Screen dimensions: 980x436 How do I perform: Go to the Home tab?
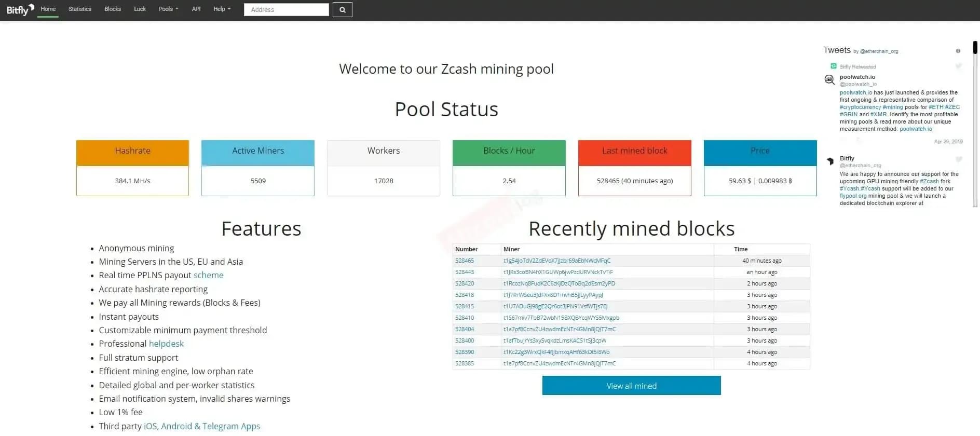pyautogui.click(x=48, y=9)
